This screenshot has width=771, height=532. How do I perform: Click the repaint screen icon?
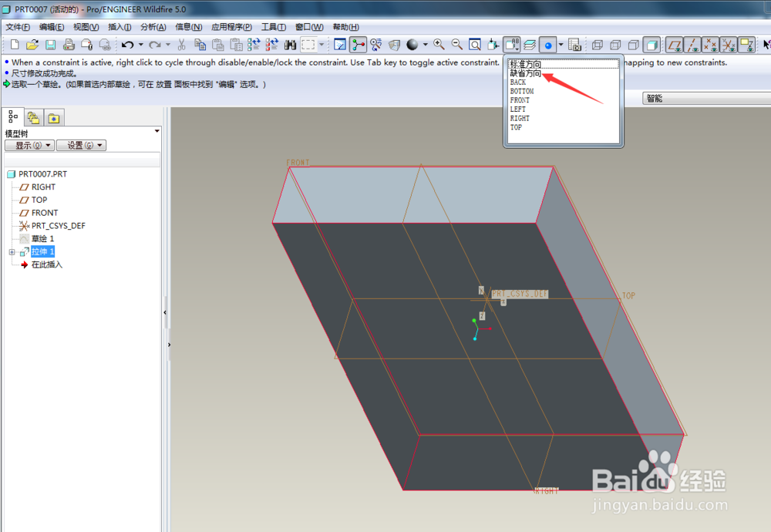[340, 45]
